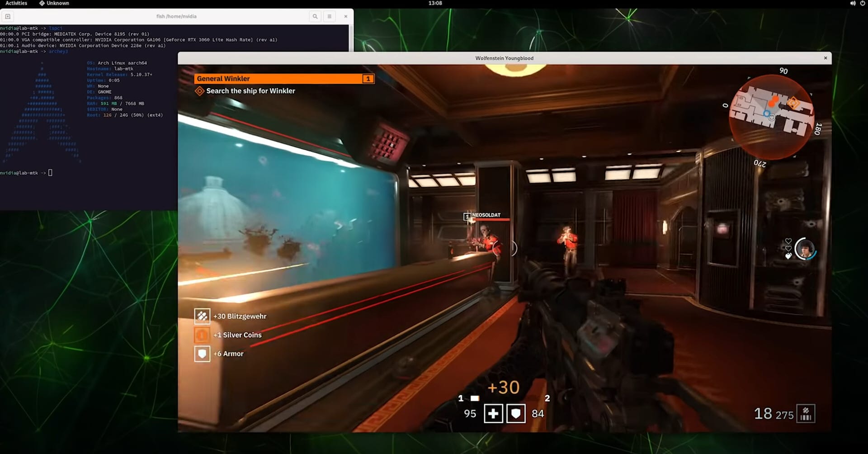This screenshot has width=868, height=454.
Task: Click the ammo type icon beside 275
Action: (x=806, y=414)
